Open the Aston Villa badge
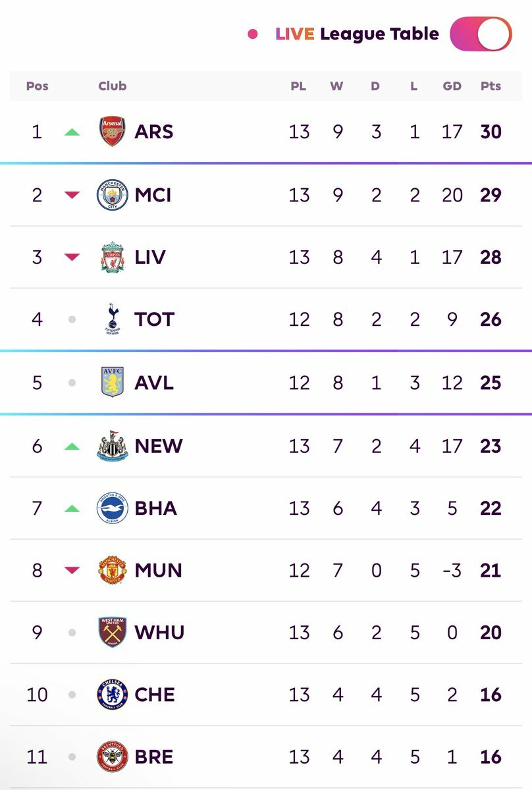Image resolution: width=532 pixels, height=790 pixels. point(112,382)
